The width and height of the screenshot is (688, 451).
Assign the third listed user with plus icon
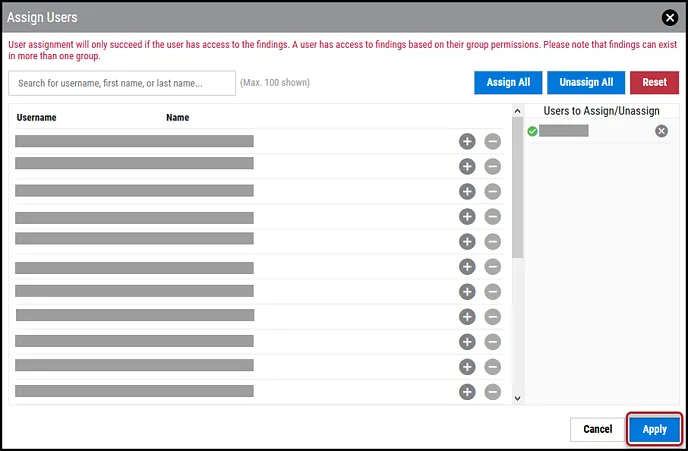tap(467, 191)
